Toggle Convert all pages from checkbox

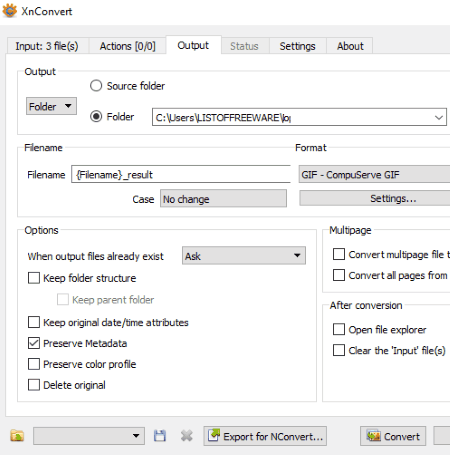339,275
